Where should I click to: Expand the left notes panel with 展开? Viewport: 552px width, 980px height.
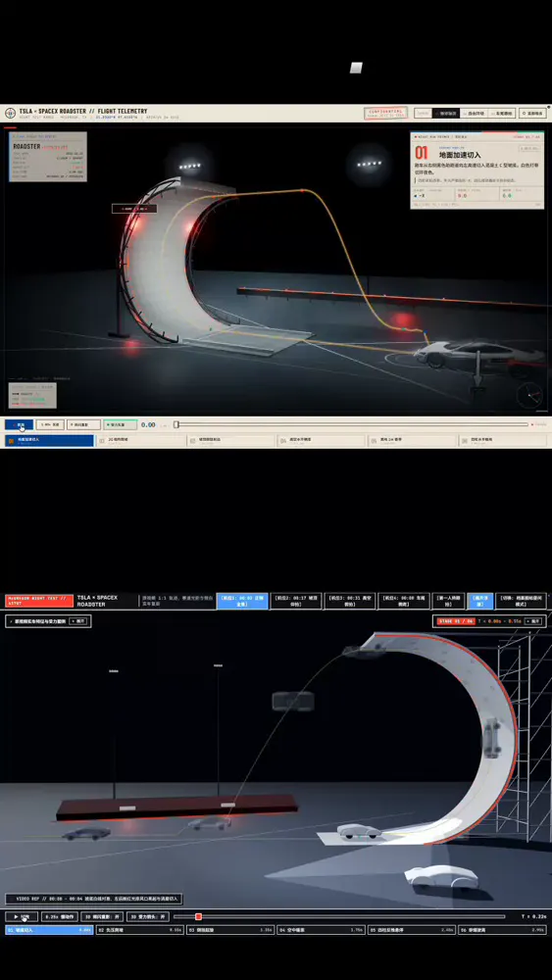(x=77, y=621)
